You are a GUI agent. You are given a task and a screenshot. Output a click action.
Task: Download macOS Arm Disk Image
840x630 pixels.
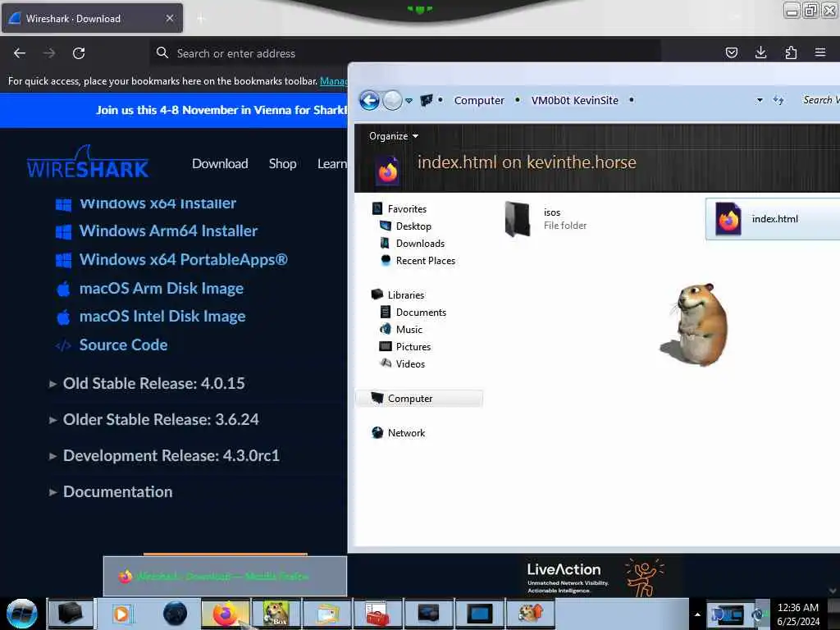click(x=162, y=288)
